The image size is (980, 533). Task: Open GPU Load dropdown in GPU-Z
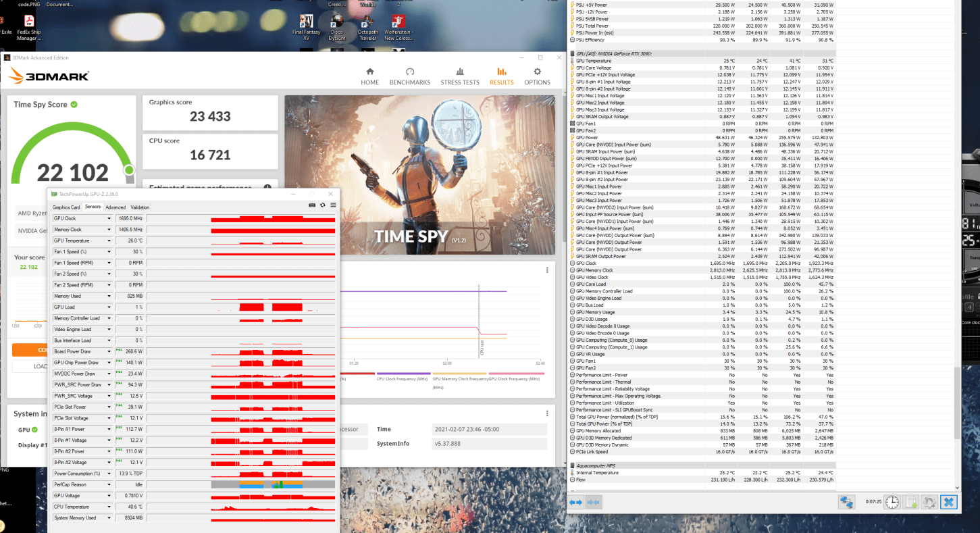click(x=109, y=307)
